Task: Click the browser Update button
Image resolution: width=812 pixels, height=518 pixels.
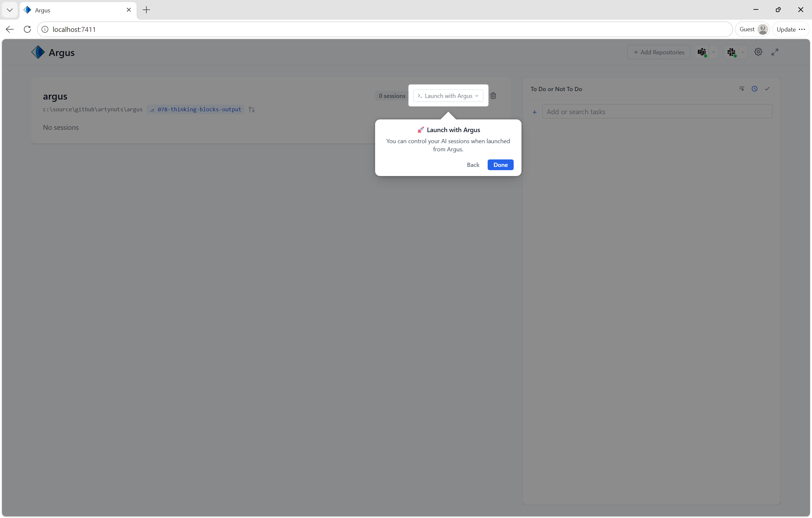Action: (x=786, y=29)
